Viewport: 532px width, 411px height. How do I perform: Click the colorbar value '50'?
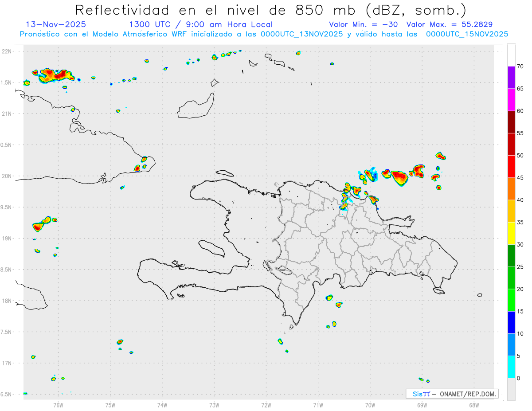520,156
